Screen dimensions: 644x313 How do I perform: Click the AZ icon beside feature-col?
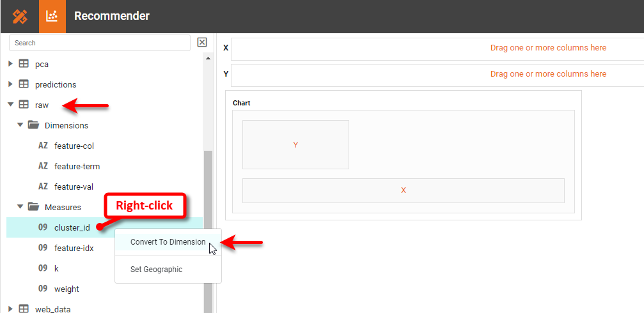(x=43, y=146)
